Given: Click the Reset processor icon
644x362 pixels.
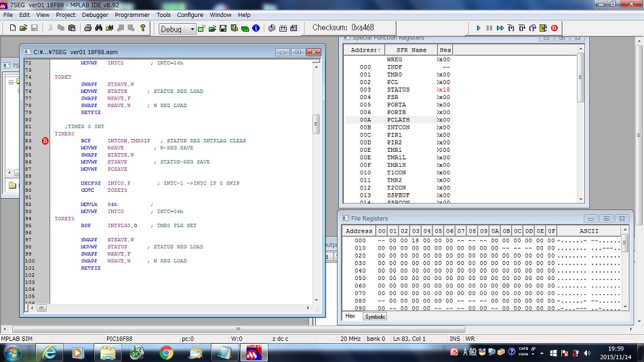Looking at the screenshot, I should click(x=544, y=28).
